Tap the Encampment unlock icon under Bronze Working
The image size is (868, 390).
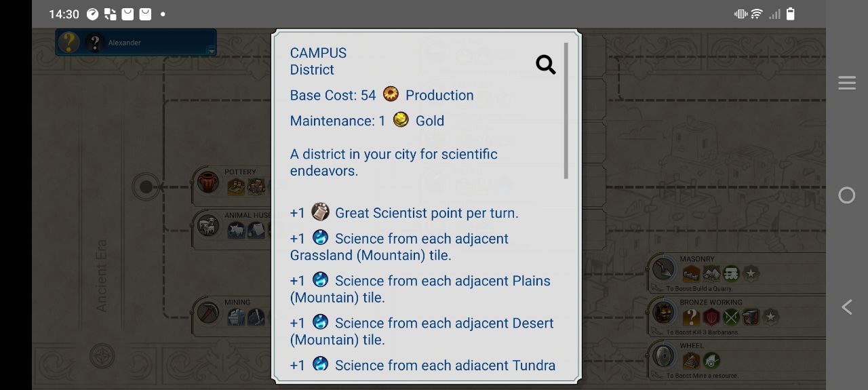click(711, 317)
